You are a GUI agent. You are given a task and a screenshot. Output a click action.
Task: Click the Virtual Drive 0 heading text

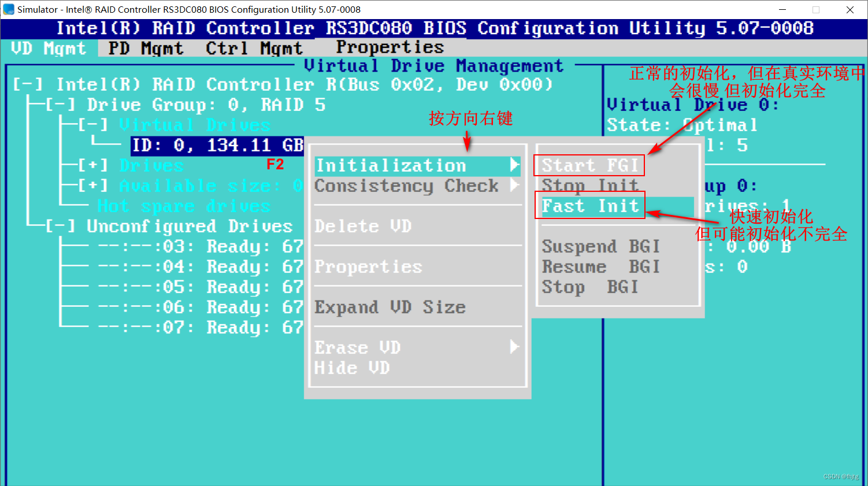click(x=693, y=105)
